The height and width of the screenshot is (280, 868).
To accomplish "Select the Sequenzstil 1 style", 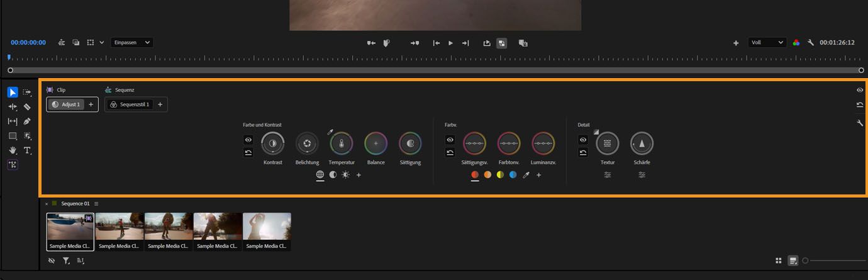I will tap(130, 104).
